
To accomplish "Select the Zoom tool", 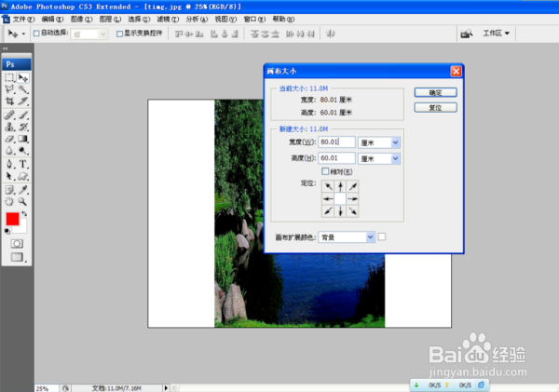I will (23, 202).
